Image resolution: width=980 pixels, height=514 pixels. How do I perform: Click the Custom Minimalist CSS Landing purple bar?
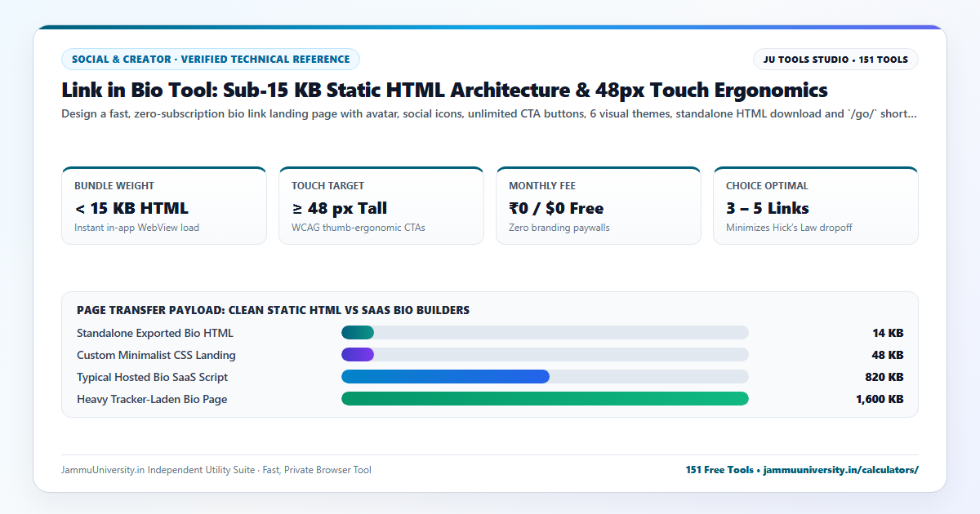(358, 355)
